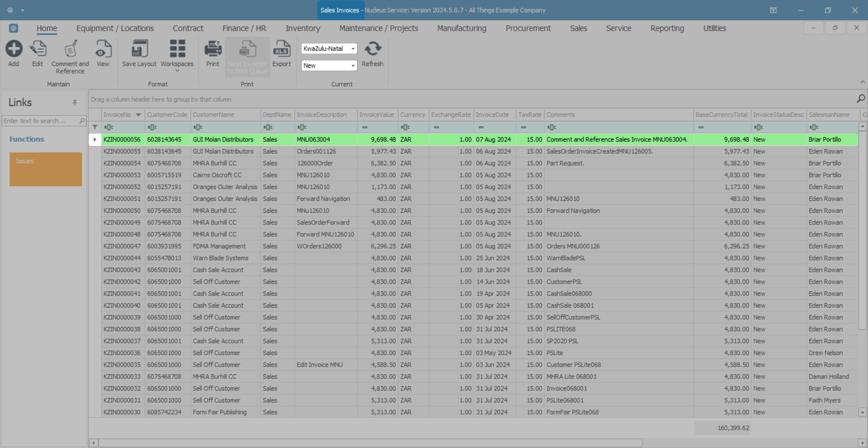Open the grid search panel magnifier
This screenshot has height=448, width=868.
tap(861, 99)
